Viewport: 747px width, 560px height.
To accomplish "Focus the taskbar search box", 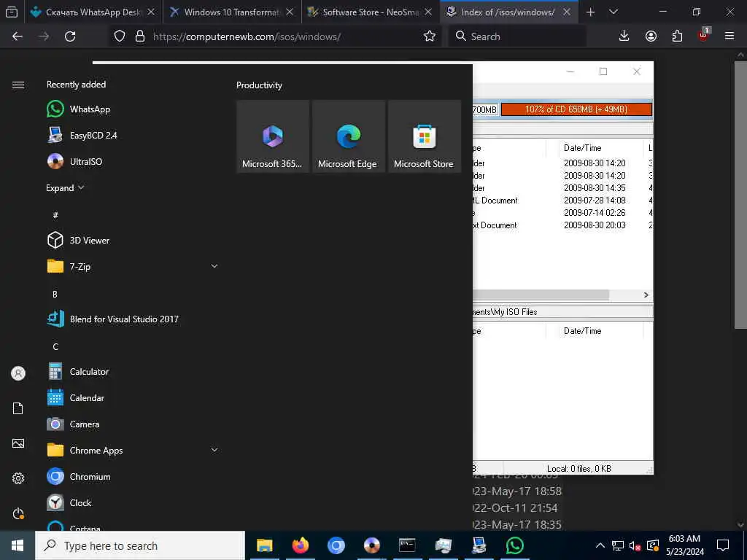I will click(140, 545).
